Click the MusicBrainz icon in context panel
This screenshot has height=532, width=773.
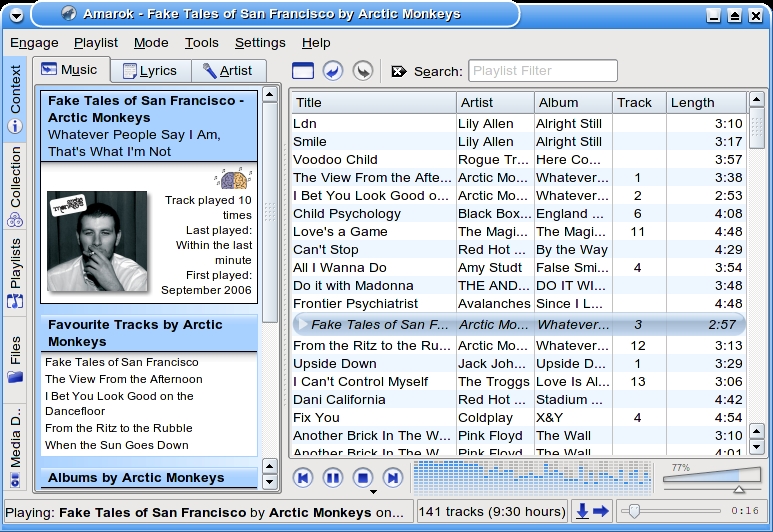[x=233, y=179]
